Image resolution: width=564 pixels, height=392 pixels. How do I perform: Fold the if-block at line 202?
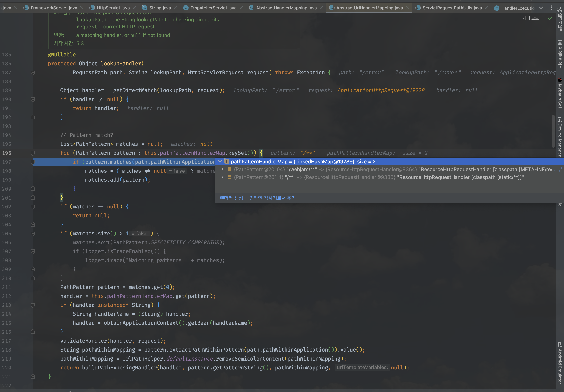[x=33, y=206]
